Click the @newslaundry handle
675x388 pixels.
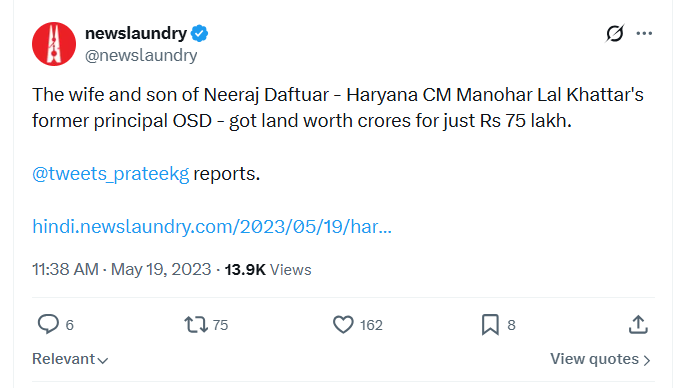[x=141, y=56]
